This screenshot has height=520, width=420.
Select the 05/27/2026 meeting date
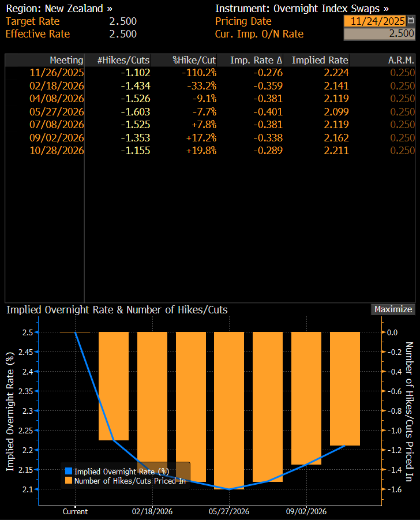point(57,111)
